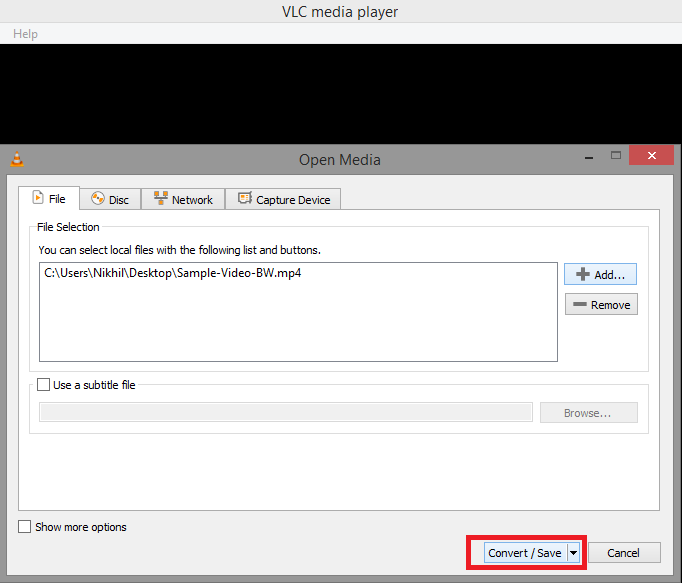
Task: Click the VLC cone icon in dialog title bar
Action: point(16,160)
